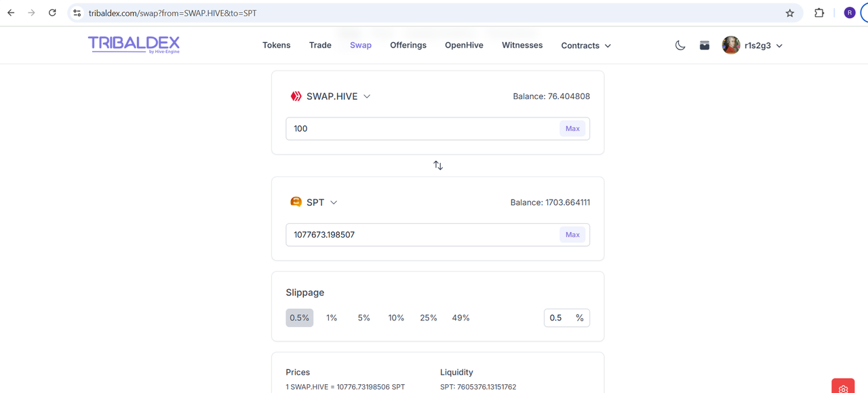Image resolution: width=868 pixels, height=393 pixels.
Task: Click the SWAP.HIVE balance 76.404808
Action: point(551,96)
